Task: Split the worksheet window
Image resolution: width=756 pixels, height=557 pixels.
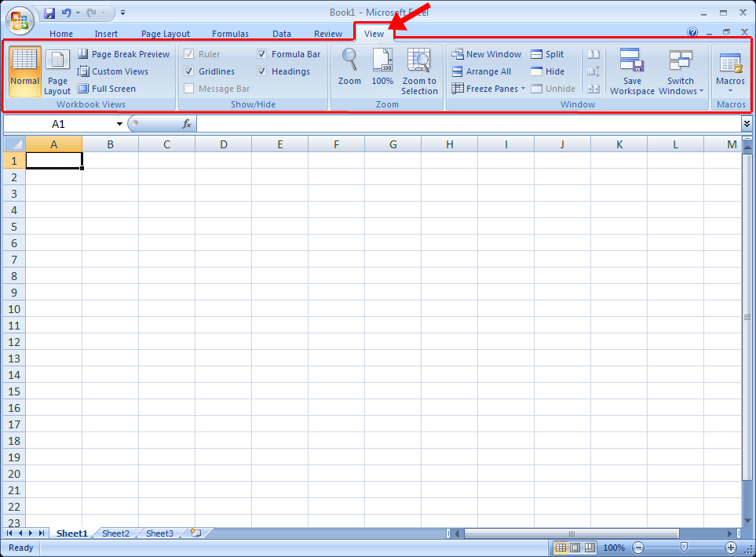Action: (x=547, y=54)
